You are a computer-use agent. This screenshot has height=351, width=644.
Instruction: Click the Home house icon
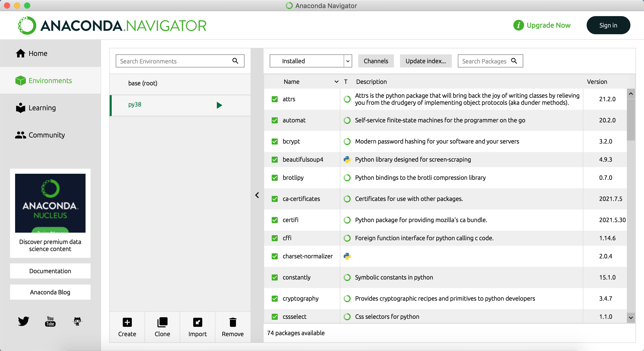coord(21,53)
